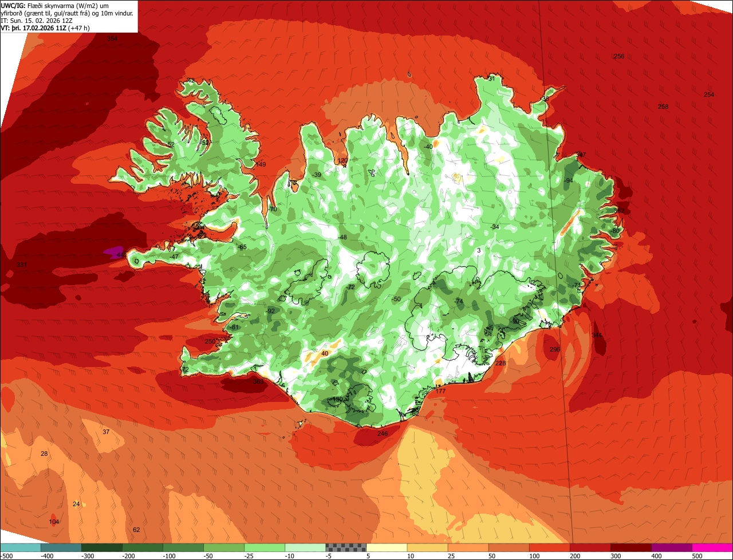The width and height of the screenshot is (733, 560).
Task: Select the -65 value in west Iceland
Action: (x=242, y=247)
